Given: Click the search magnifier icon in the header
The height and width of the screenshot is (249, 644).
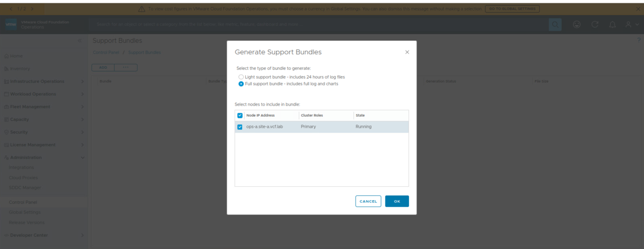Looking at the screenshot, I should (555, 25).
